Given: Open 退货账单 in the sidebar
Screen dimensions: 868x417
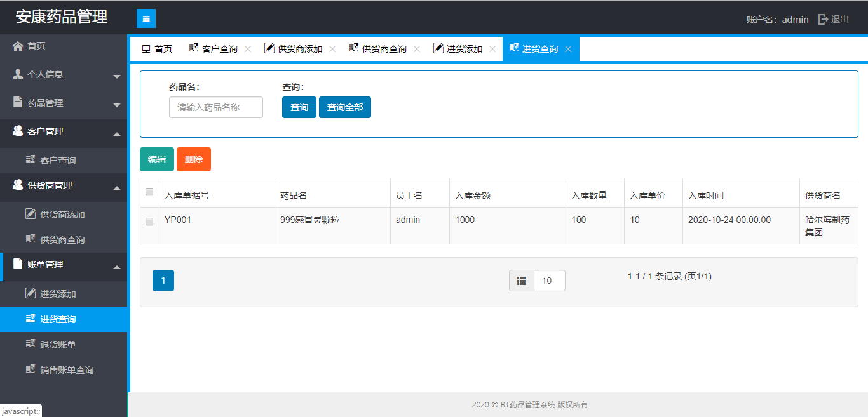Looking at the screenshot, I should tap(64, 345).
